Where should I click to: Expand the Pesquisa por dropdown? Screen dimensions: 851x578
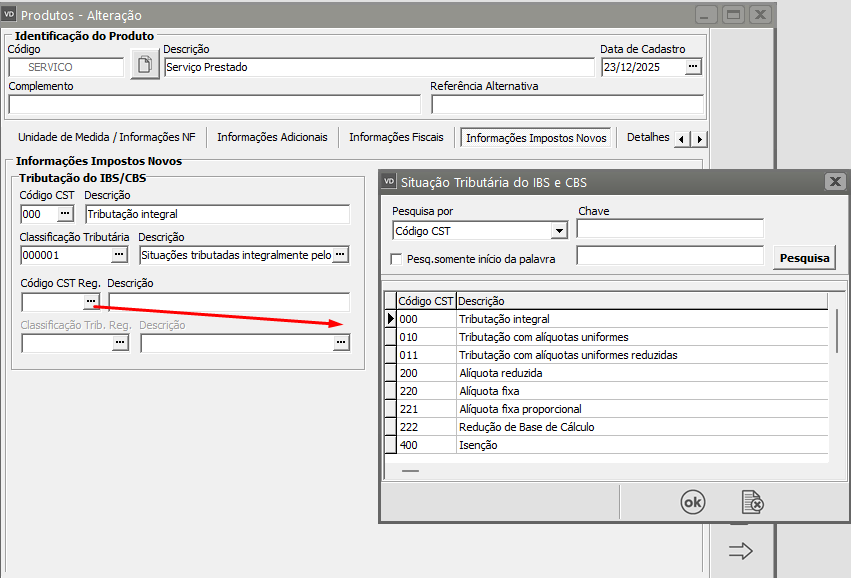(558, 231)
